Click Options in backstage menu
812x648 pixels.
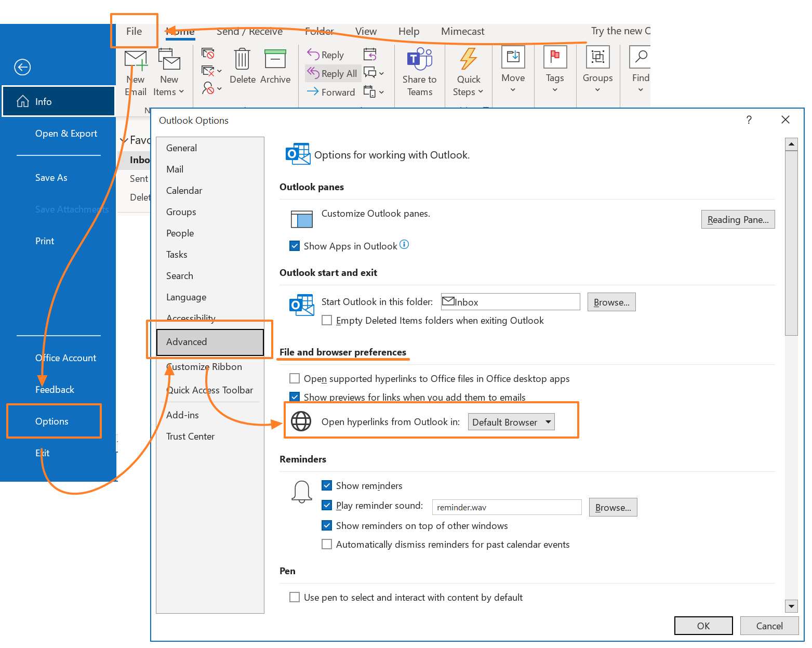[x=52, y=421]
